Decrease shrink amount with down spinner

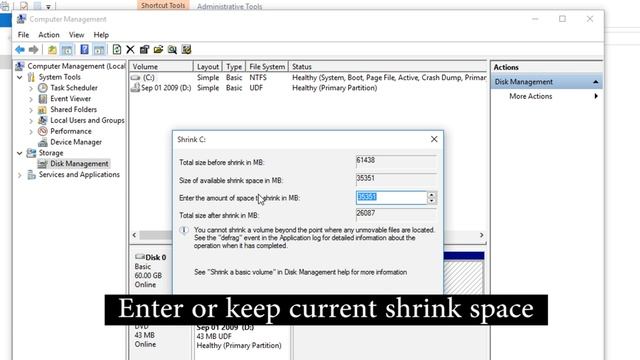pos(431,200)
